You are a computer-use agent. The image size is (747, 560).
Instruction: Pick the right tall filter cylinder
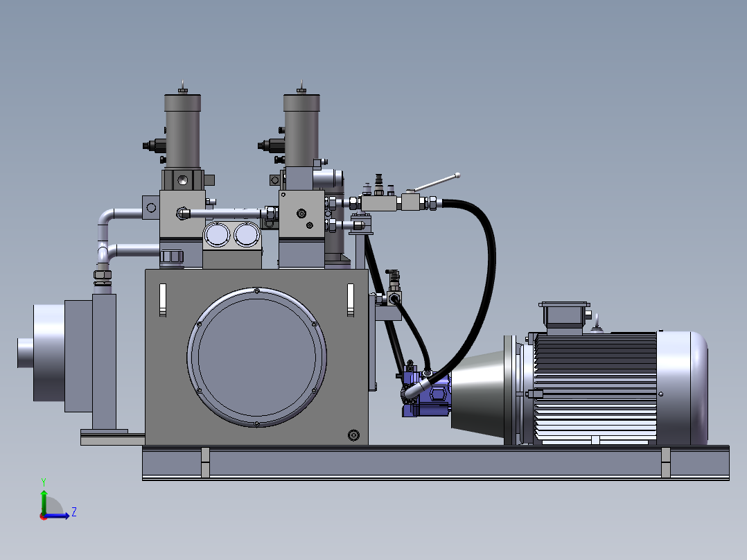click(x=301, y=131)
